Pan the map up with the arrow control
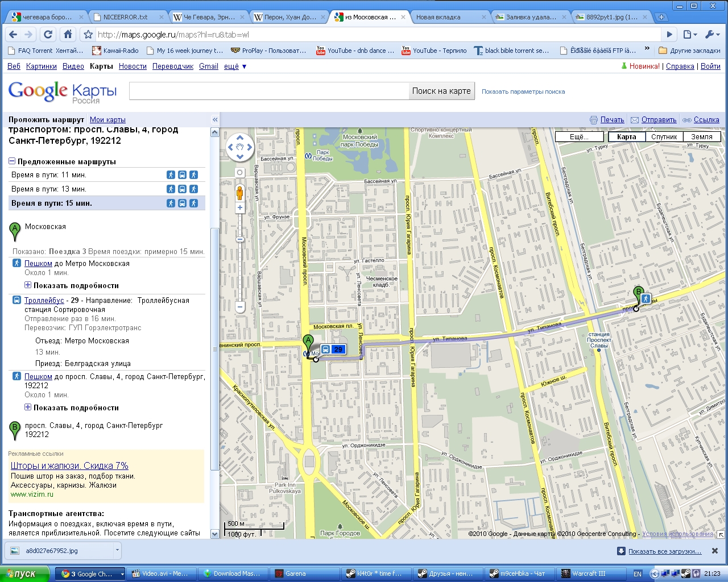728x582 pixels. pyautogui.click(x=240, y=138)
